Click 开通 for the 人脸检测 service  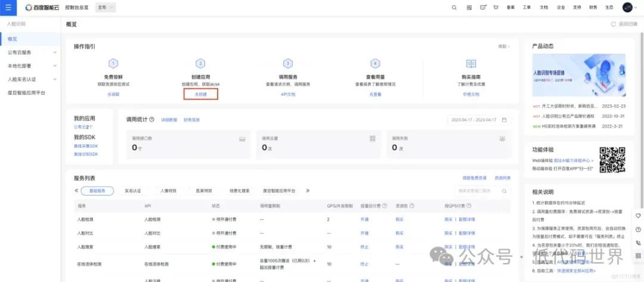tap(364, 219)
